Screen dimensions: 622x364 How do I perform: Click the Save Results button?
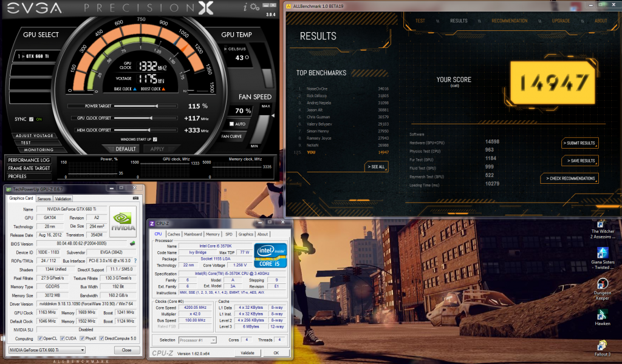point(579,160)
